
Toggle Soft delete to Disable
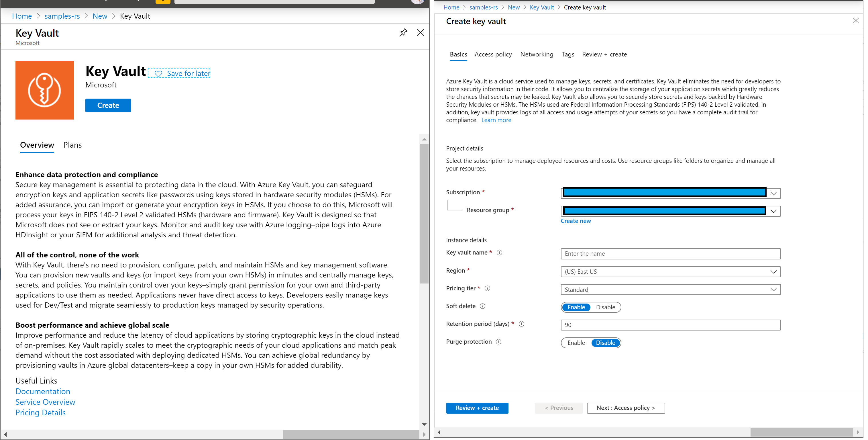604,307
